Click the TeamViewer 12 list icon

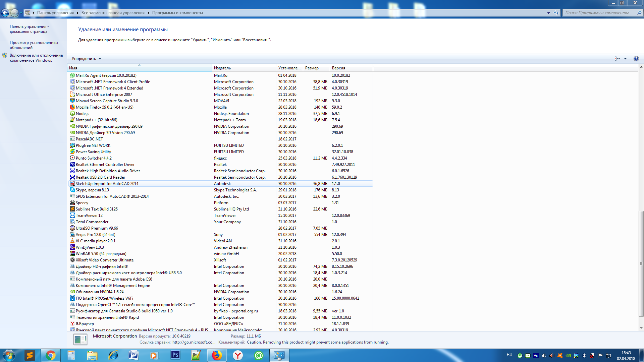pyautogui.click(x=72, y=216)
